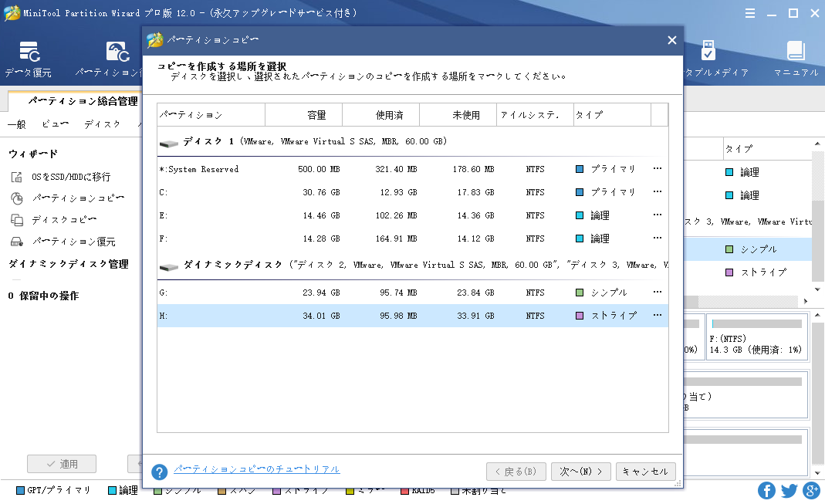This screenshot has height=504, width=825.
Task: Select the Partition Management (パーティション総合管理) tab
Action: tap(83, 101)
